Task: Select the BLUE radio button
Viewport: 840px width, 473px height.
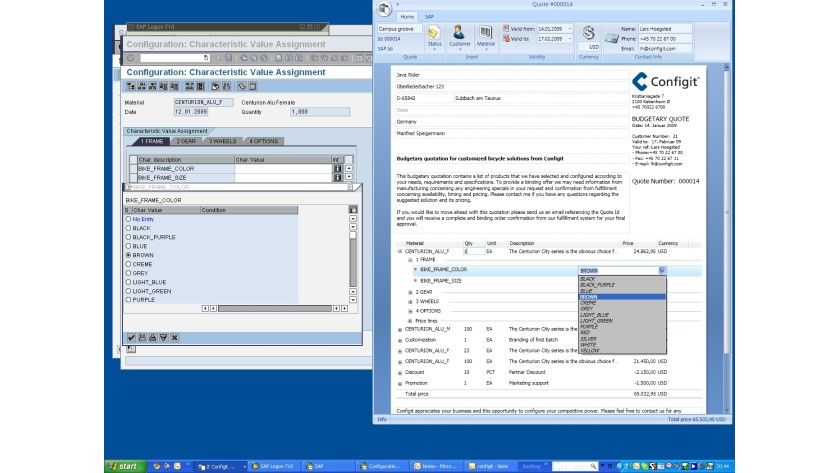Action: tap(128, 246)
